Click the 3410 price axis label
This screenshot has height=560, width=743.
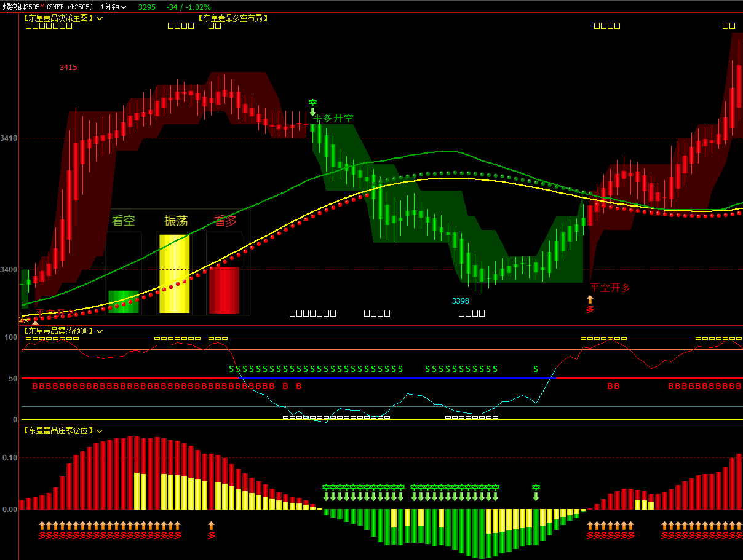(x=9, y=138)
